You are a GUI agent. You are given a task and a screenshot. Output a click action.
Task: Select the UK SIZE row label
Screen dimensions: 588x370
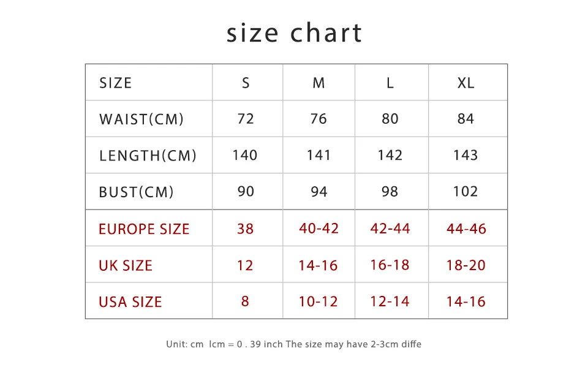(126, 265)
